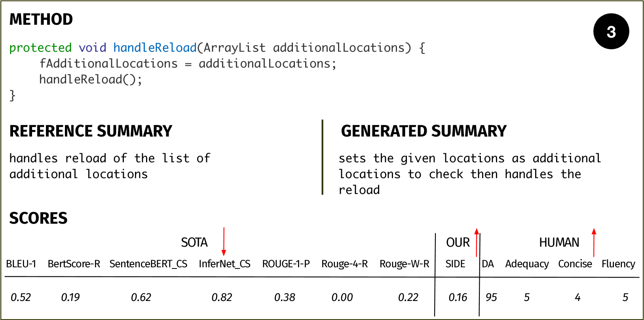
Task: Click the BLEU-1 column label
Action: pyautogui.click(x=21, y=264)
